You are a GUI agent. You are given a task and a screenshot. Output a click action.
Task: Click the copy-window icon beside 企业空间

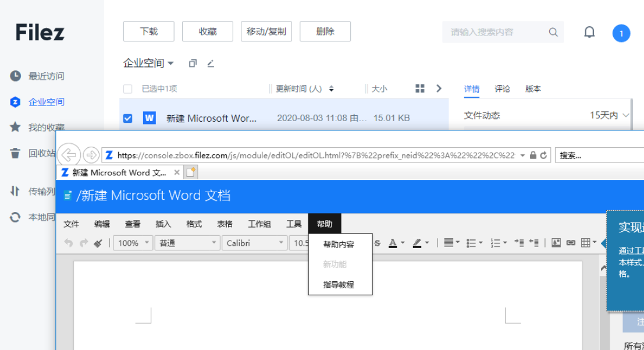pos(193,63)
